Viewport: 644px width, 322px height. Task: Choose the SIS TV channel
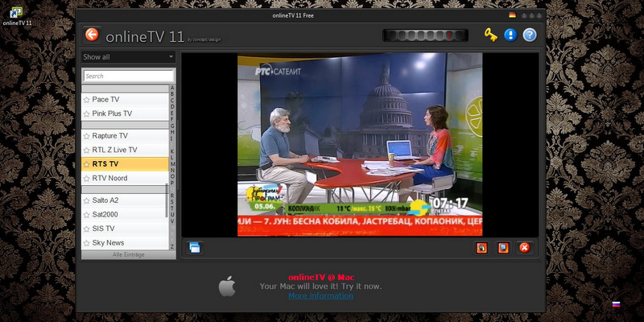tap(125, 229)
